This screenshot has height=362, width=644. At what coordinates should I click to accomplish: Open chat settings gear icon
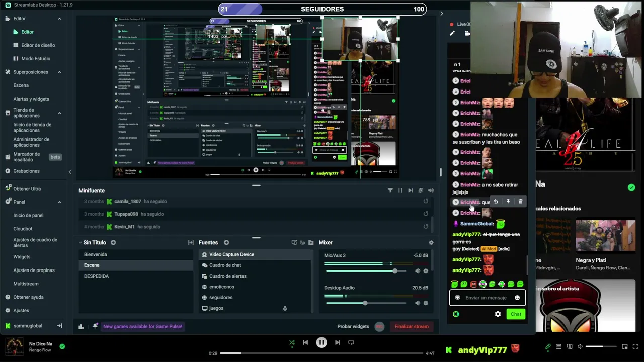[x=498, y=314]
